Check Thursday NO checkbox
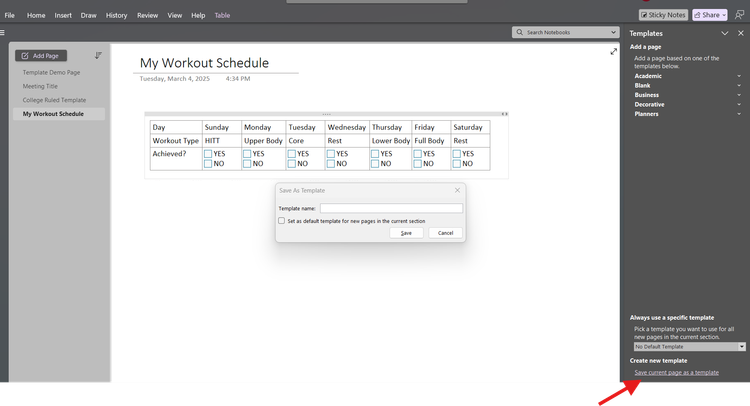 [375, 164]
